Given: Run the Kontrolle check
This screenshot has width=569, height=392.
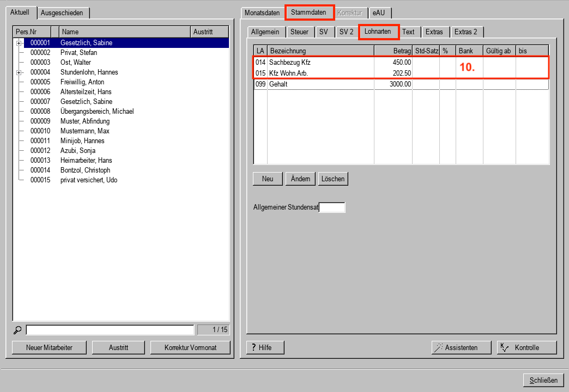Looking at the screenshot, I should tap(526, 347).
